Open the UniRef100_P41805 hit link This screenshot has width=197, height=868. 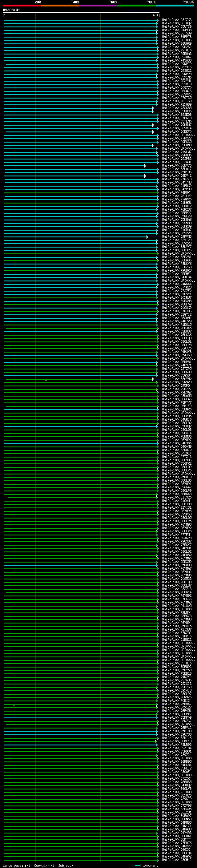coord(176,606)
